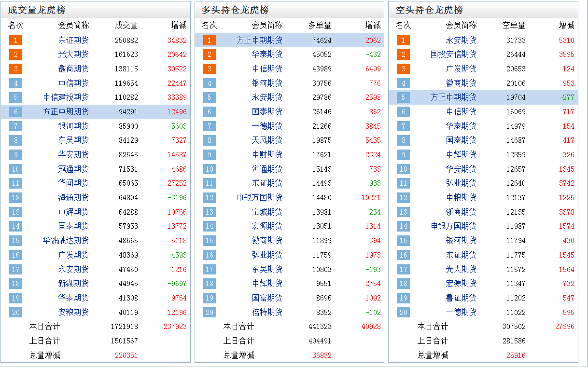Open 天风期货 member link
Screen dimensions: 588x369
pyautogui.click(x=267, y=140)
